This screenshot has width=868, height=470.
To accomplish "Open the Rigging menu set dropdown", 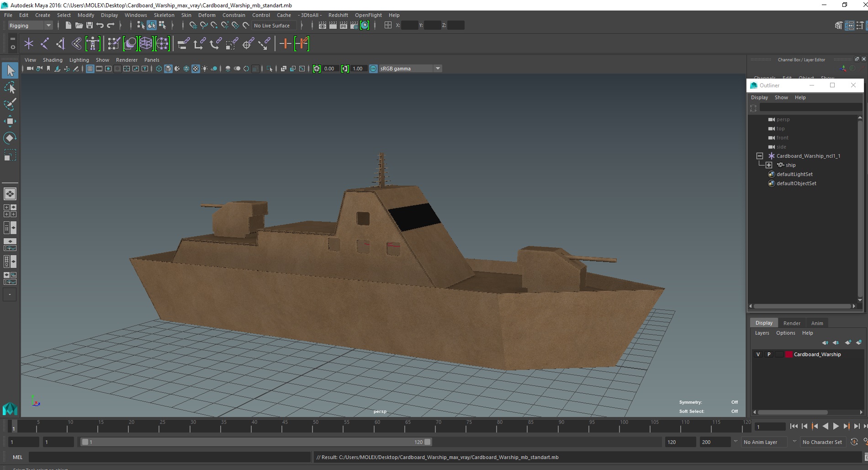I will pos(30,26).
